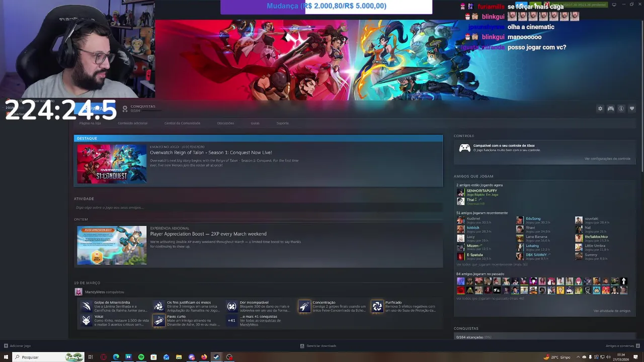Click the Gerenciar downloads icon
Viewport: 644px width, 362px height.
tap(302, 346)
